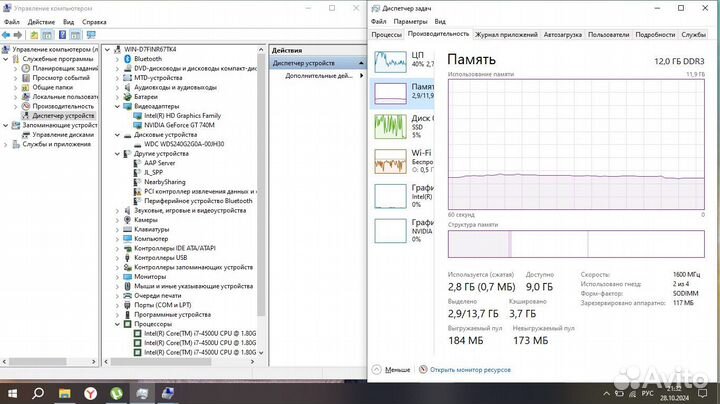720x404 pixels.
Task: Expand Планировщик заданий node
Action: click(16, 68)
